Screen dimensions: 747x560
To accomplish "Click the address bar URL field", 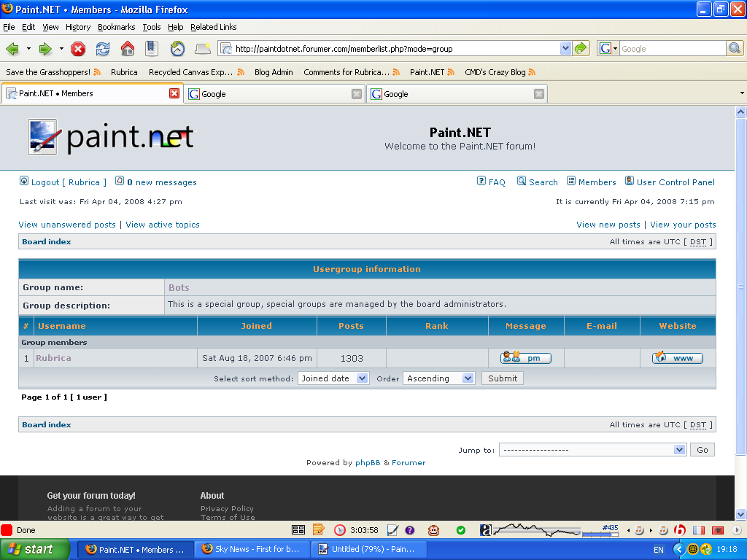I will [x=396, y=49].
